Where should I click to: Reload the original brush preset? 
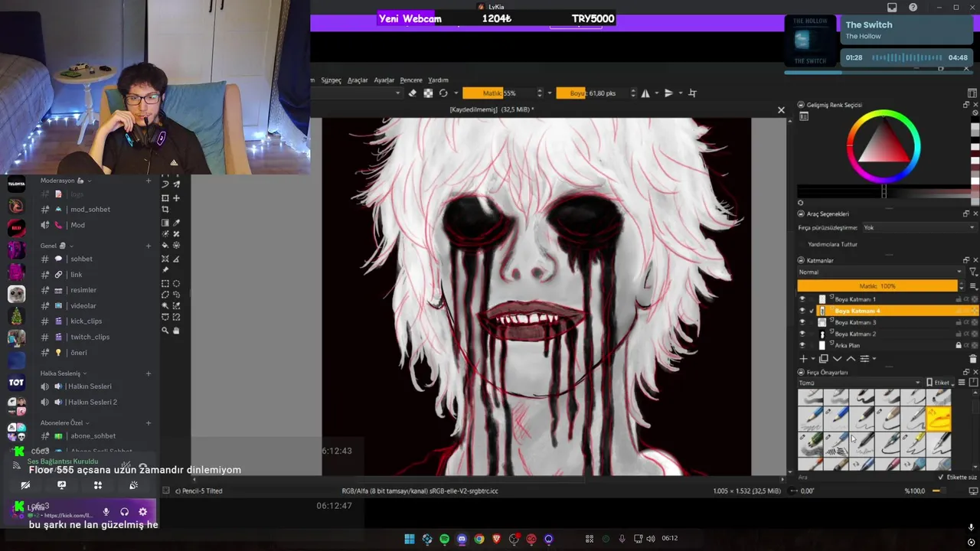[443, 93]
